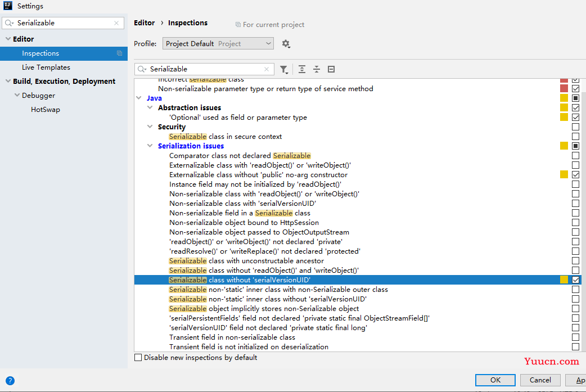Open the help question mark icon

click(x=10, y=381)
